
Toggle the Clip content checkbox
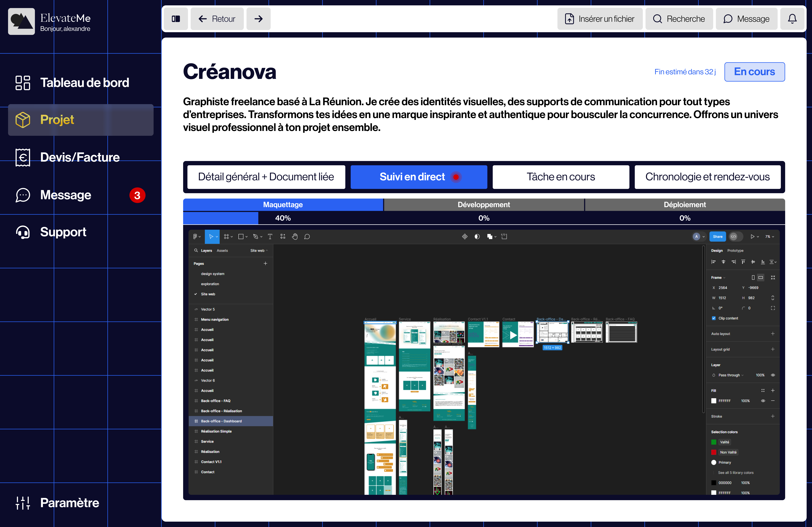[714, 318]
